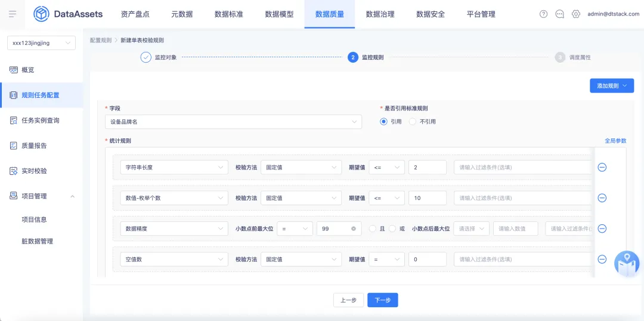
Task: Collapse the sidebar with the hamburger icon
Action: pyautogui.click(x=13, y=14)
